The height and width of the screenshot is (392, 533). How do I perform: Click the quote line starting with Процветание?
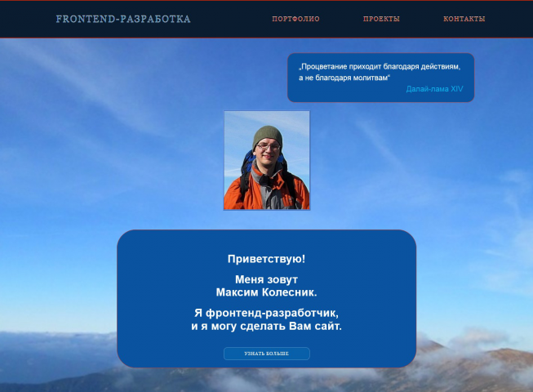coord(380,67)
